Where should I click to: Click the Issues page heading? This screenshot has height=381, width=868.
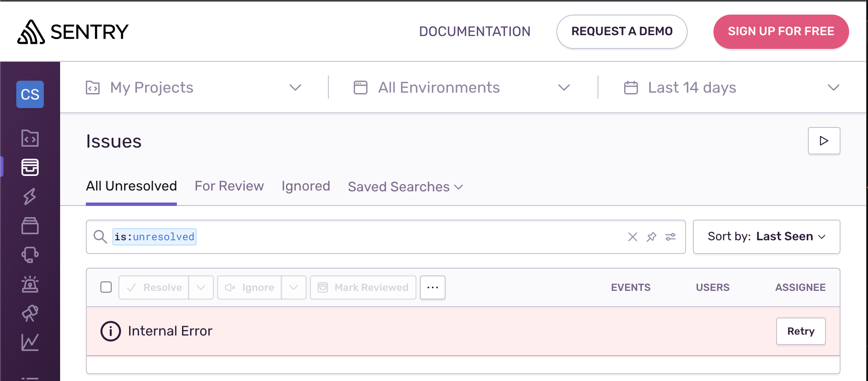coord(114,141)
